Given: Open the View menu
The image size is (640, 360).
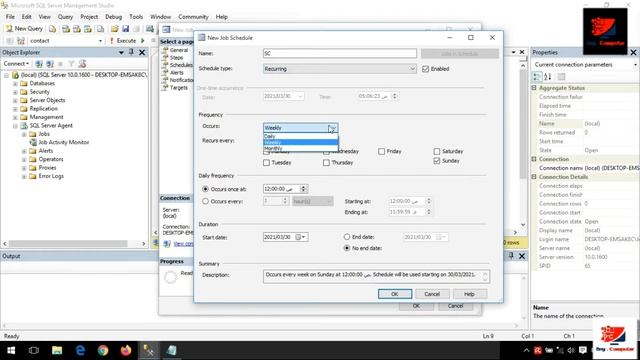Looking at the screenshot, I should click(44, 17).
